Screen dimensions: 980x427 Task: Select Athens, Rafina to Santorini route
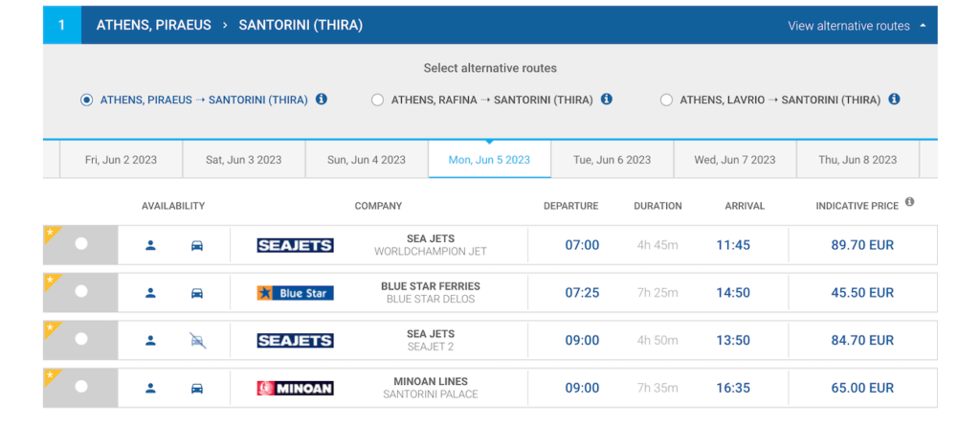pyautogui.click(x=377, y=100)
